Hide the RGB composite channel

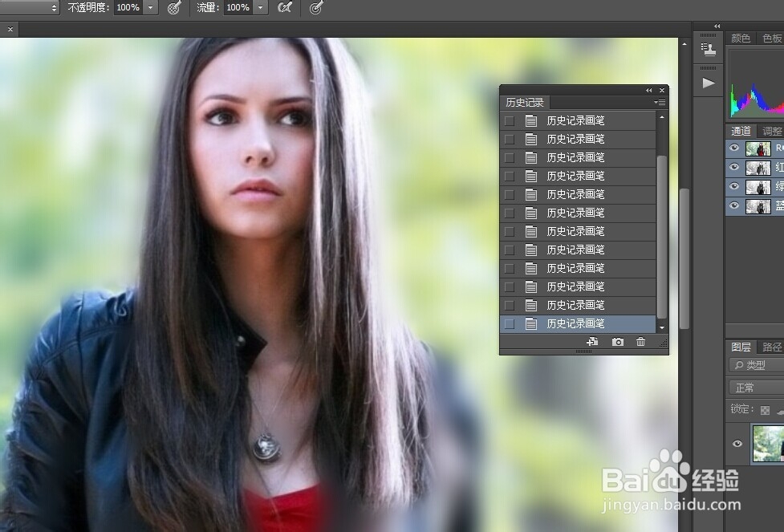[x=734, y=148]
